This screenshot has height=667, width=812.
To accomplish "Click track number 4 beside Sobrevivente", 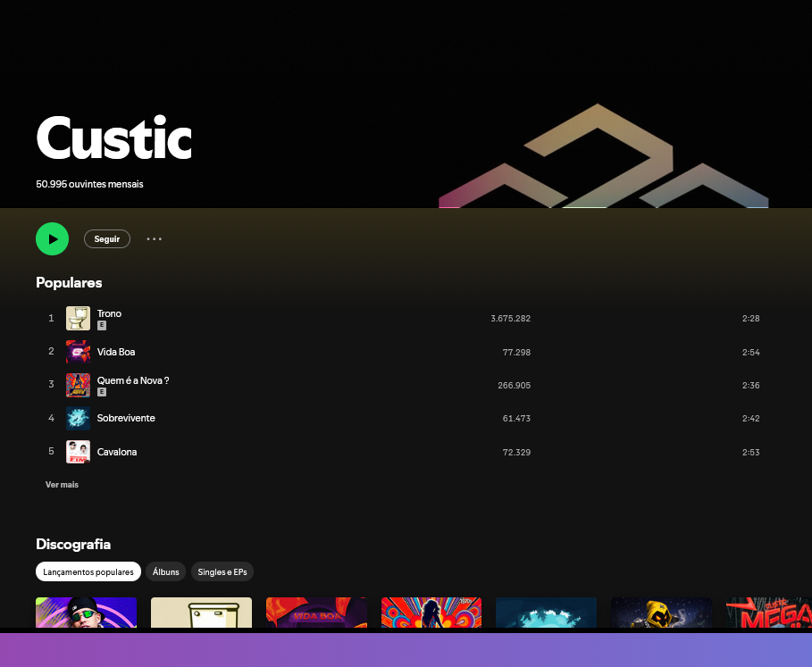I will [x=51, y=418].
